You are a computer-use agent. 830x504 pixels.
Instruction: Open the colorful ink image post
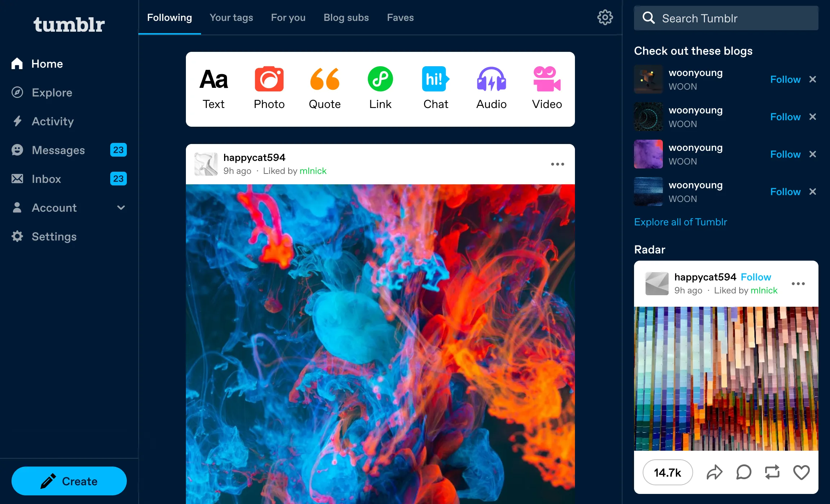pyautogui.click(x=380, y=344)
